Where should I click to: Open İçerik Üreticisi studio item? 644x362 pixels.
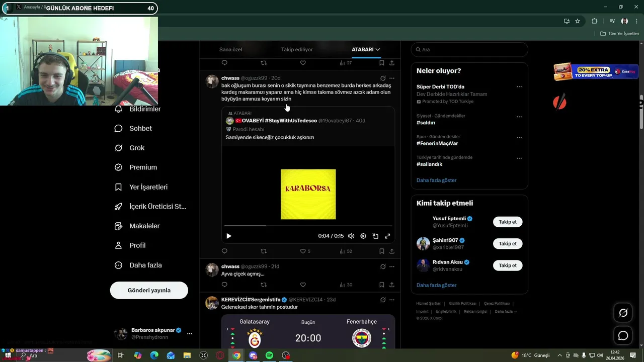150,207
